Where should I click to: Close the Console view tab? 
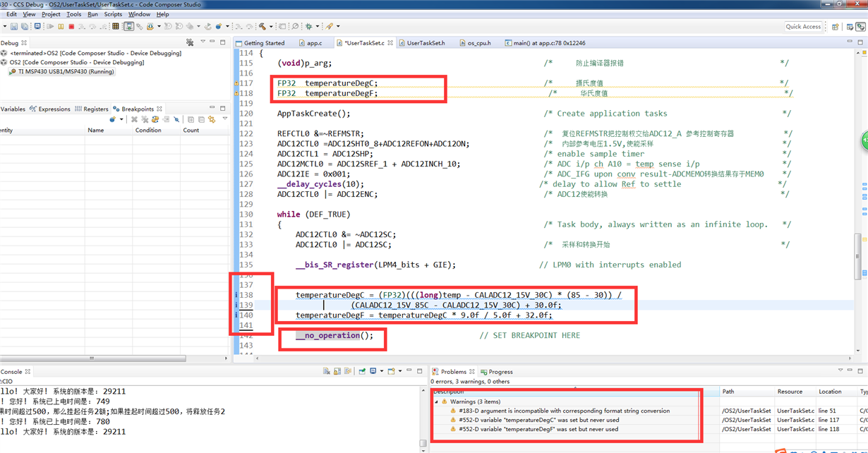pyautogui.click(x=28, y=371)
